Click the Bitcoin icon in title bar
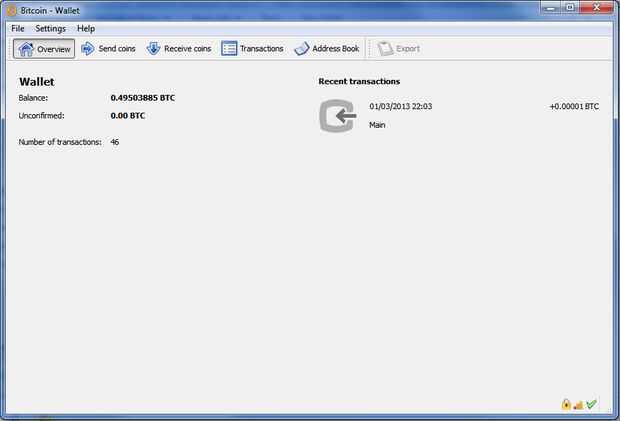The width and height of the screenshot is (620, 421). point(12,11)
